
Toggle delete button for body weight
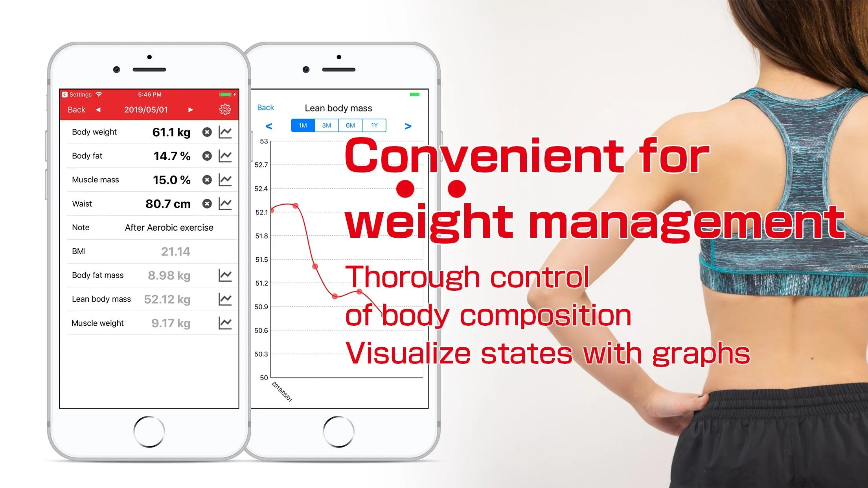[x=207, y=132]
